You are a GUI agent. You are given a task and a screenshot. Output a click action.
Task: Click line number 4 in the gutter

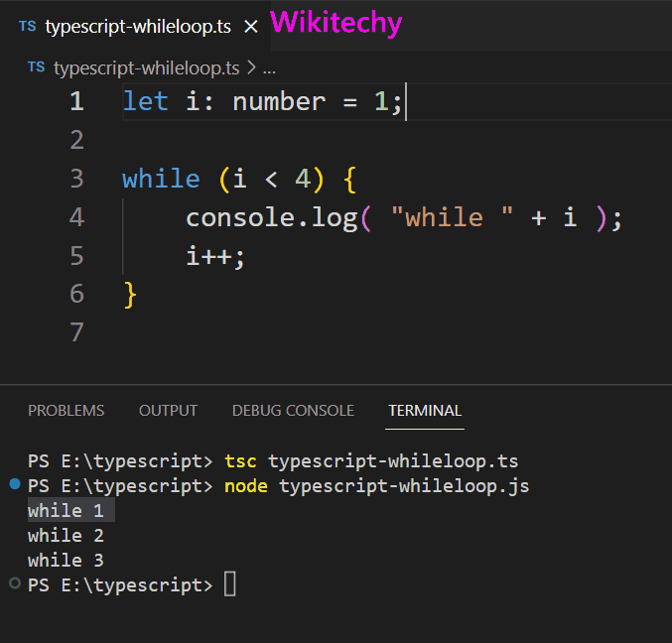[x=76, y=217]
